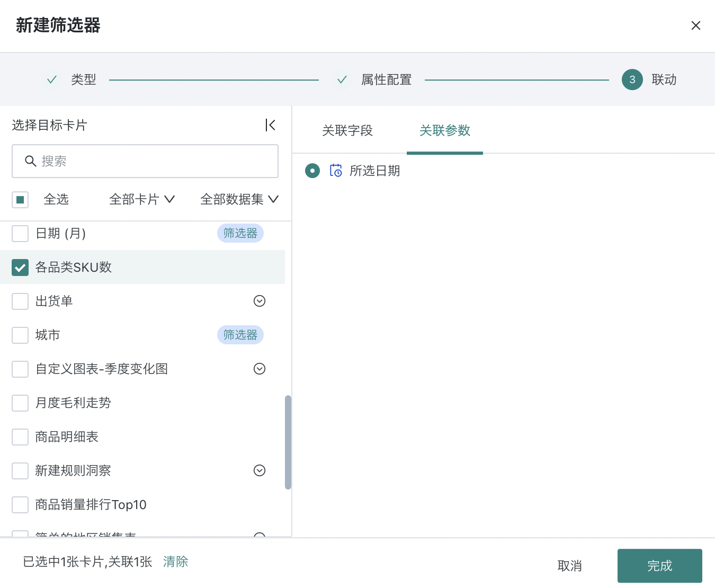Click 已选中1张卡片,关联1张 status text

(x=87, y=562)
